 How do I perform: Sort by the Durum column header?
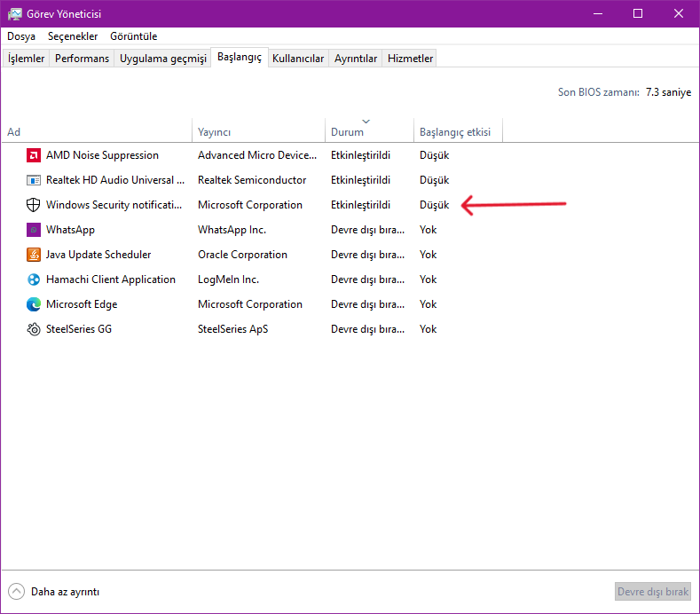pyautogui.click(x=369, y=130)
